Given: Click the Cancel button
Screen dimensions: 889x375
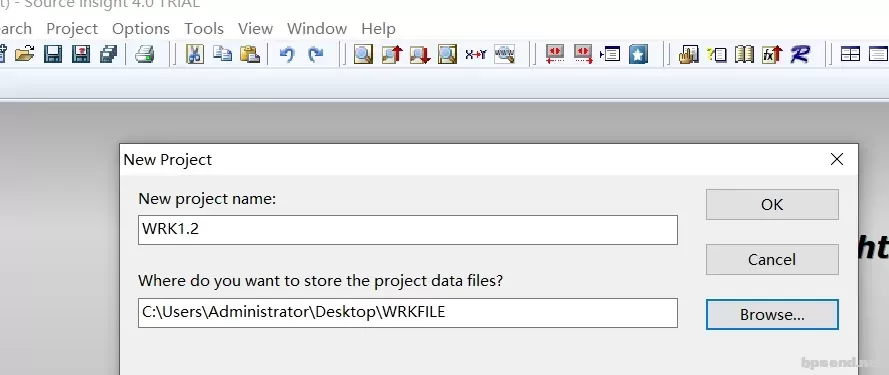Looking at the screenshot, I should (x=772, y=259).
